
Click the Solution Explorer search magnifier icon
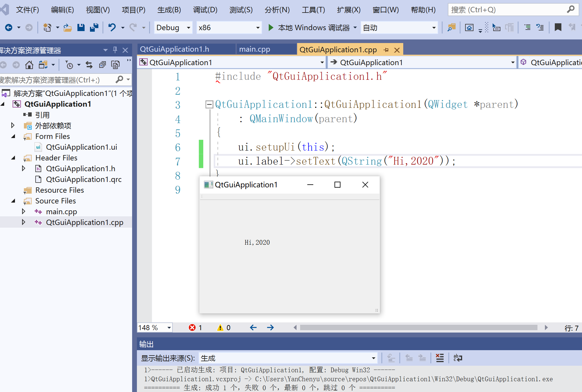click(120, 79)
